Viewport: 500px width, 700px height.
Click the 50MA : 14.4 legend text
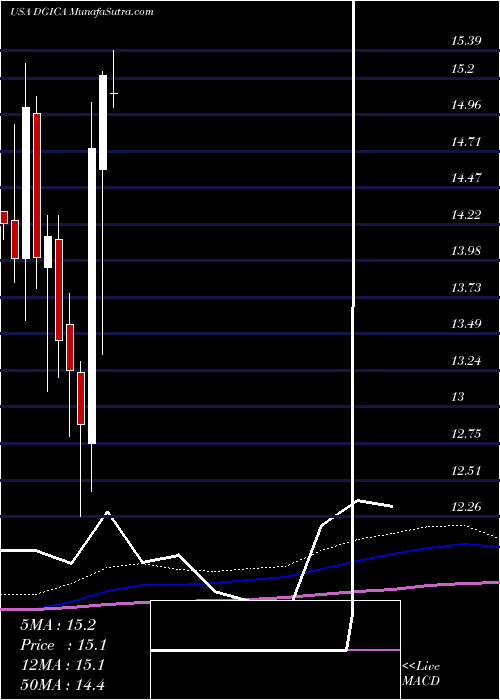(63, 684)
